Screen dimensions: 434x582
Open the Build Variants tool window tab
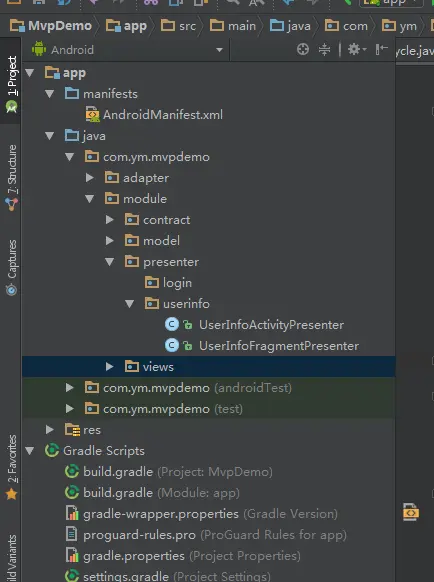(x=12, y=558)
